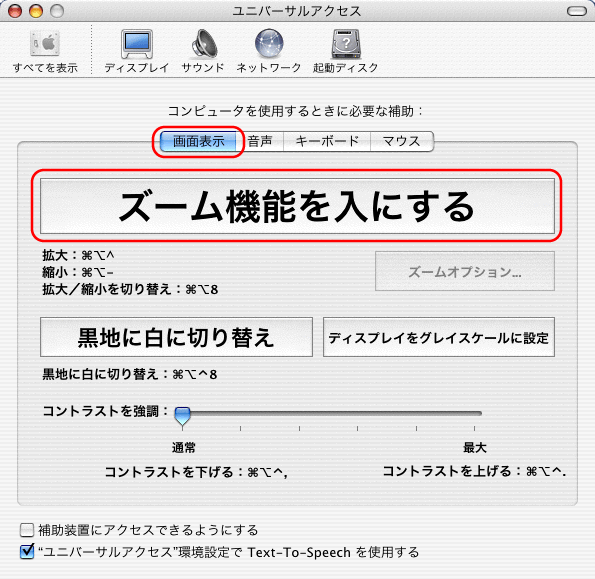Click the 拡大／縮小を切り替え shortcut text
Screen dimensions: 595x579
click(130, 290)
